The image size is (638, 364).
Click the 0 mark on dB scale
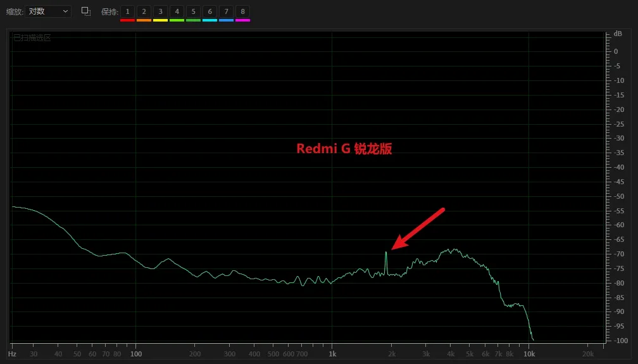point(616,51)
